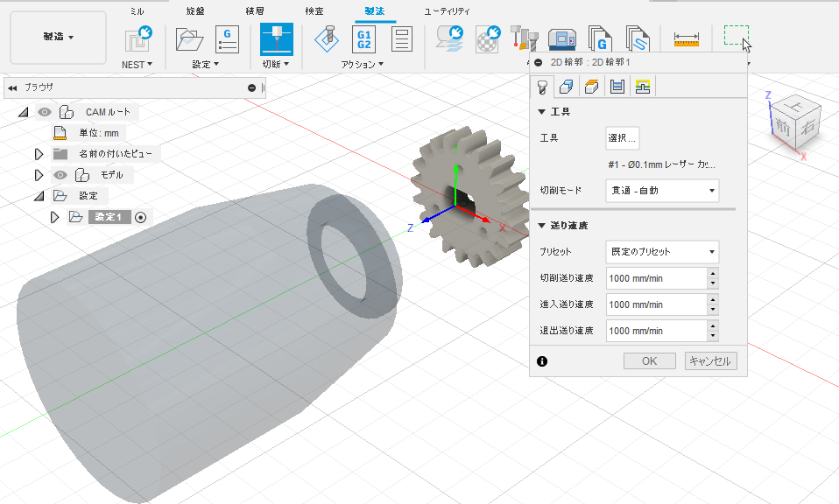The height and width of the screenshot is (504, 839).
Task: Open the プリセット dropdown
Action: pos(662,252)
